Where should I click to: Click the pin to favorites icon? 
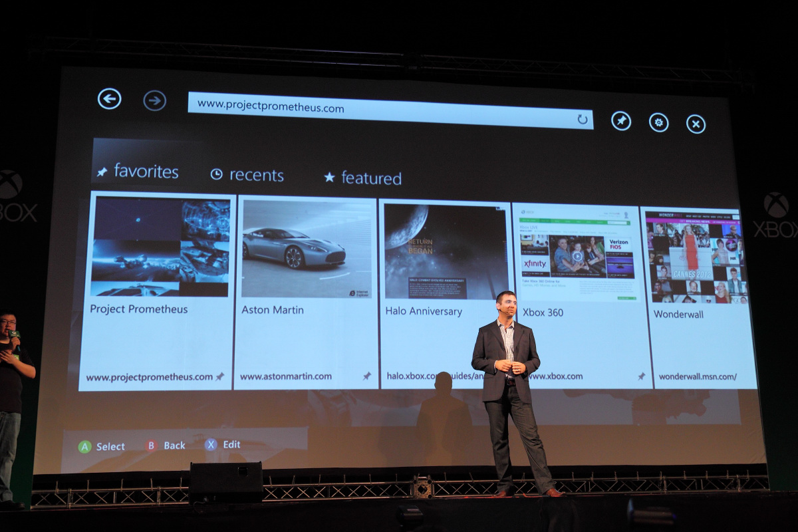tap(621, 121)
